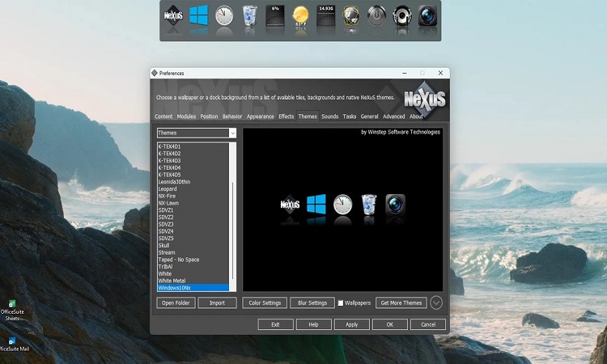Click the Cancel button
This screenshot has height=364, width=607.
pyautogui.click(x=428, y=324)
